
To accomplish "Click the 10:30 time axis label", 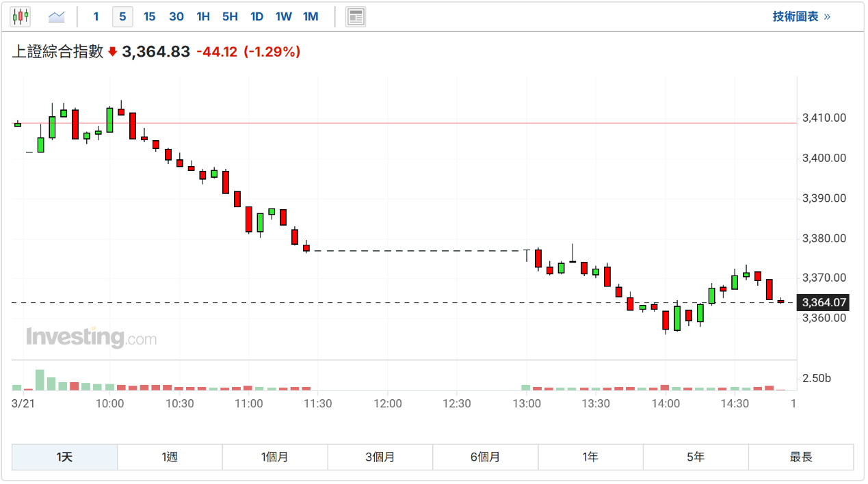I will tap(179, 403).
